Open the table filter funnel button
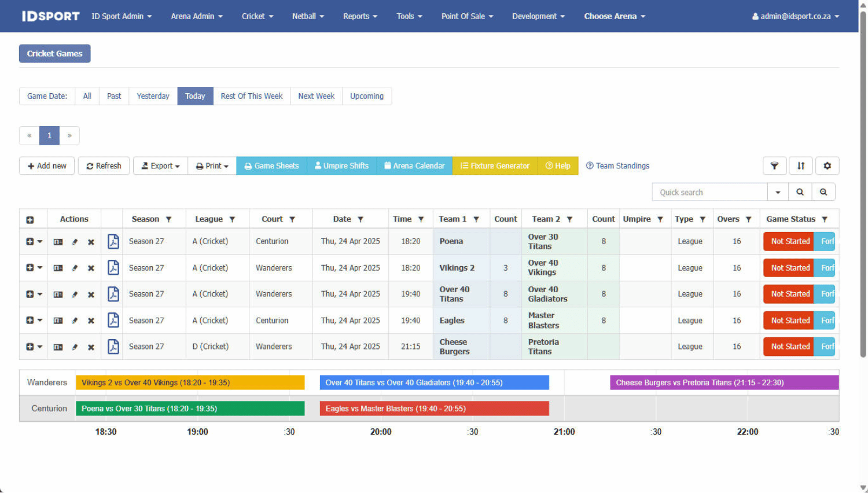 point(774,166)
